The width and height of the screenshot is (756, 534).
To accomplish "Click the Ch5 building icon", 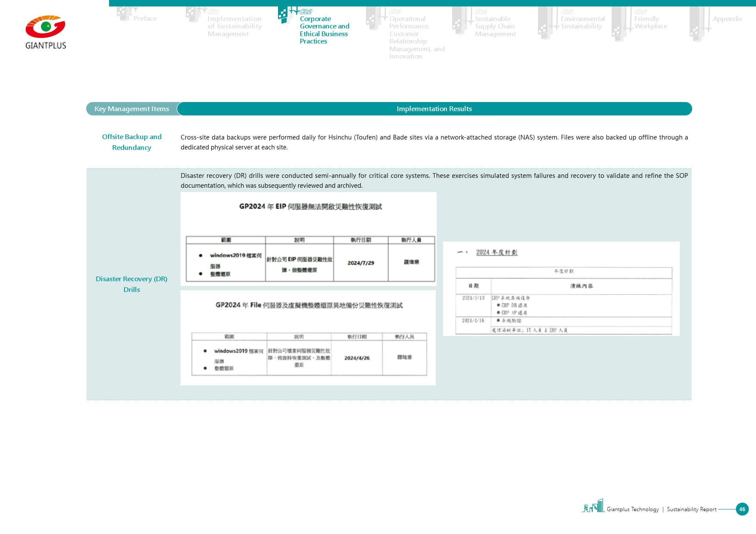I will (545, 23).
